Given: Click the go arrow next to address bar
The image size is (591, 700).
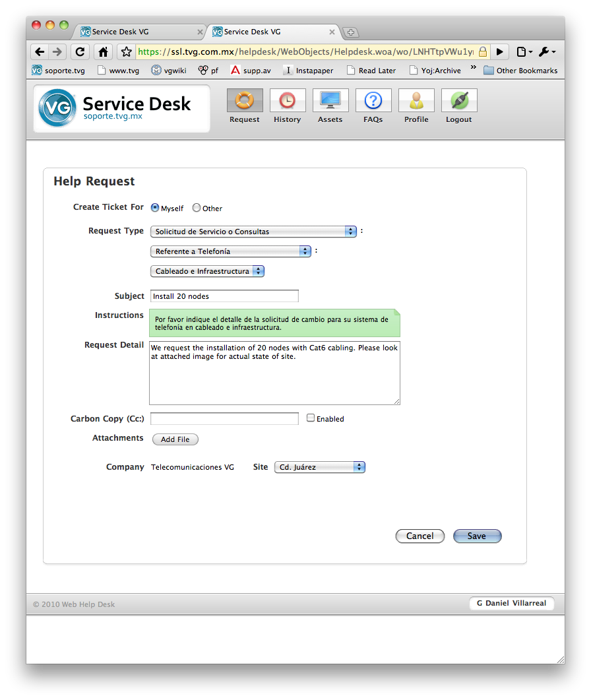Looking at the screenshot, I should pos(500,51).
